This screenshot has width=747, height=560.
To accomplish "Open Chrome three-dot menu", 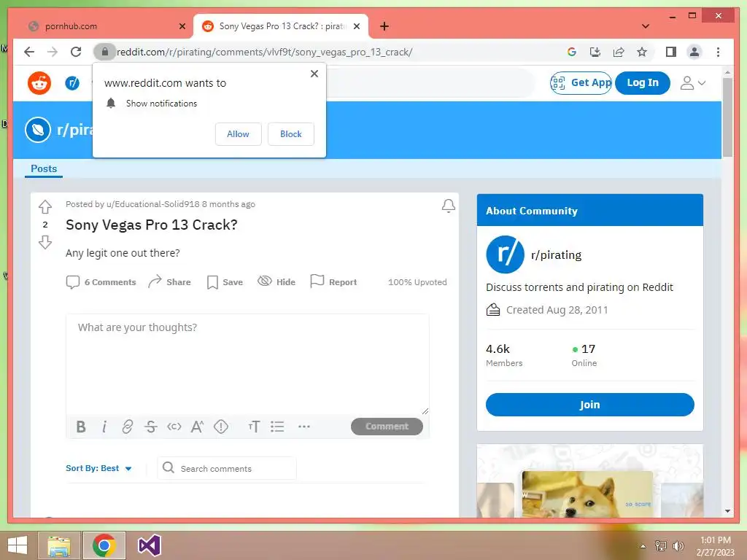I will pos(718,52).
